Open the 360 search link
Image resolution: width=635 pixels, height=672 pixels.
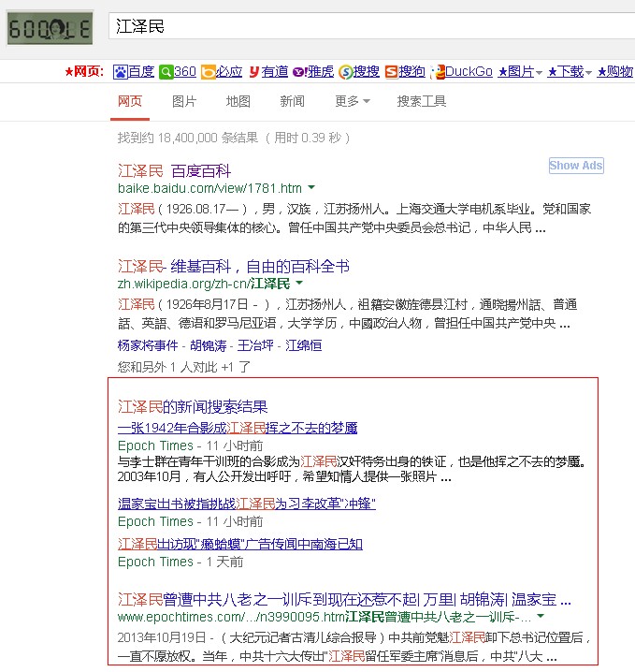185,71
